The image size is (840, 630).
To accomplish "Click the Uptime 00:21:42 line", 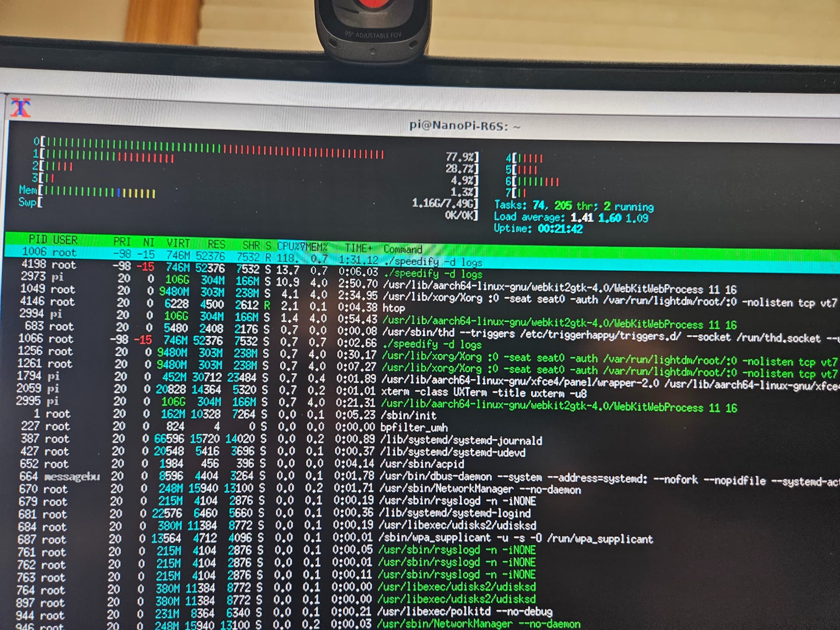I will pyautogui.click(x=538, y=228).
